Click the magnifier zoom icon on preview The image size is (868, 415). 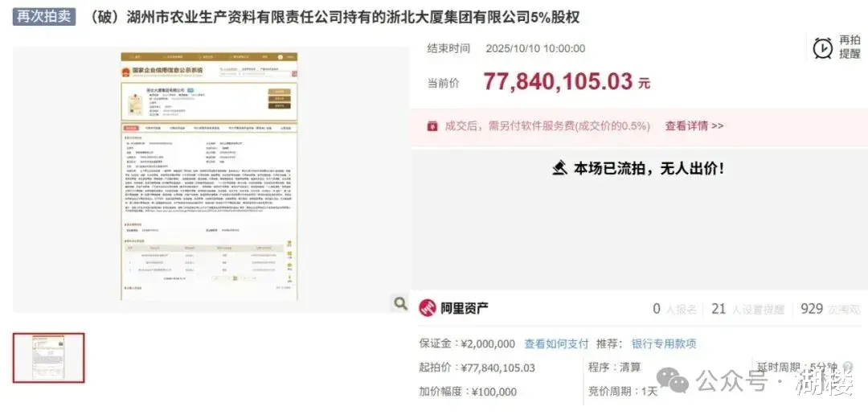pyautogui.click(x=400, y=303)
